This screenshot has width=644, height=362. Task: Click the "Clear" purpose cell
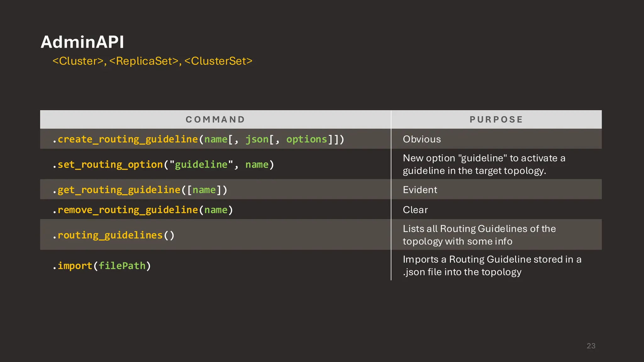point(415,210)
